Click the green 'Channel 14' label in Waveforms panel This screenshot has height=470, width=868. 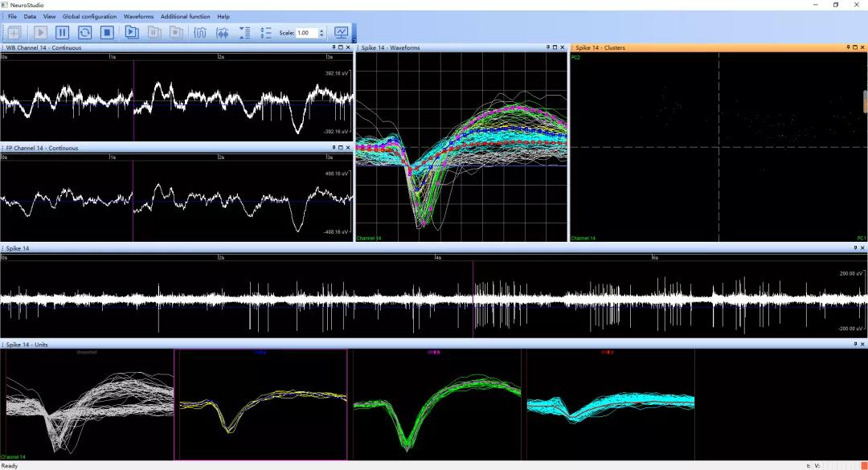[x=369, y=238]
